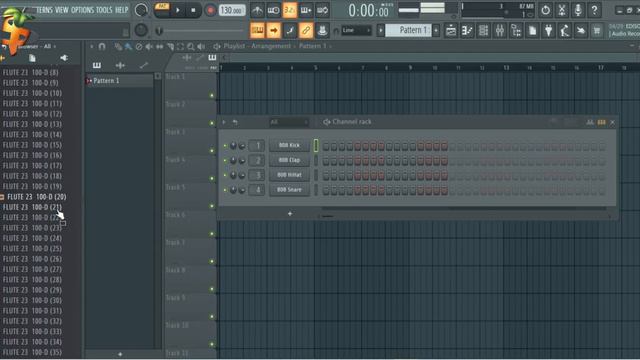Show audio clips with waveform icon in picker

tap(120, 65)
